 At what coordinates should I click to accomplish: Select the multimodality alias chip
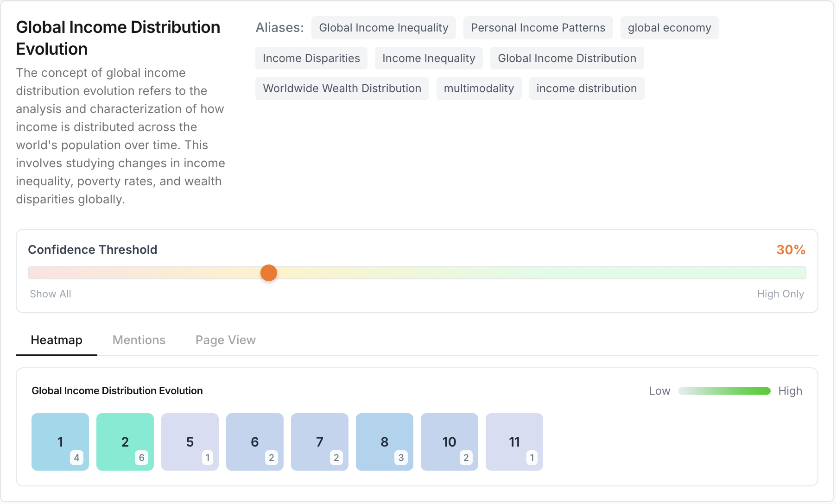coord(479,88)
